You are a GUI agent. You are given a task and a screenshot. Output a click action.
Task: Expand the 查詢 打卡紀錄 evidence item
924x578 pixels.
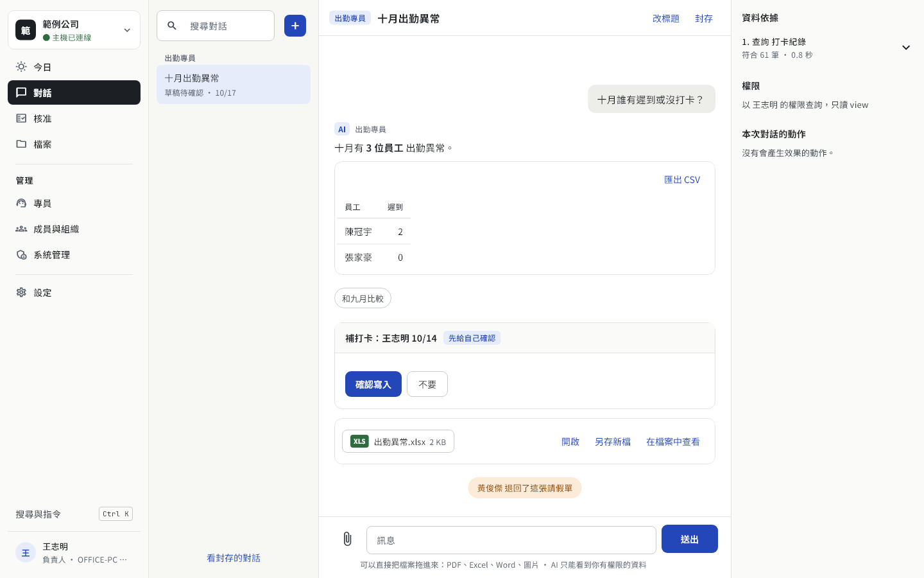click(x=827, y=48)
